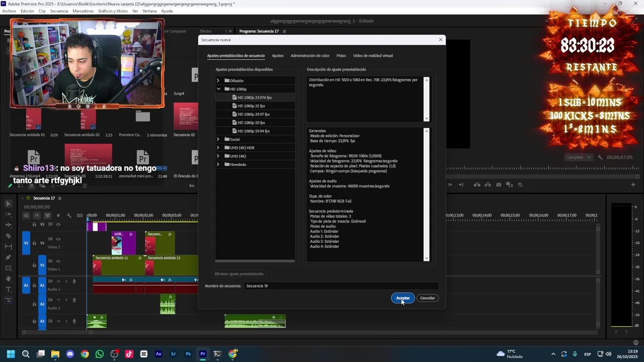This screenshot has height=362, width=644.
Task: Open the Secuencia menu
Action: [59, 11]
